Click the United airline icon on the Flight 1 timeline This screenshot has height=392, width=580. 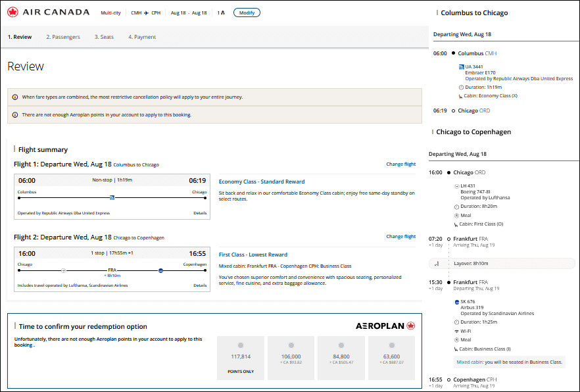[112, 198]
